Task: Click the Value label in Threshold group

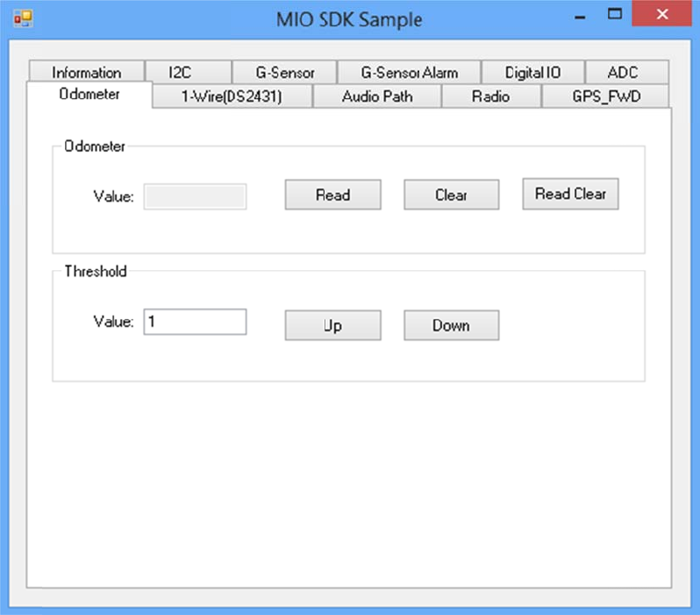Action: point(113,322)
